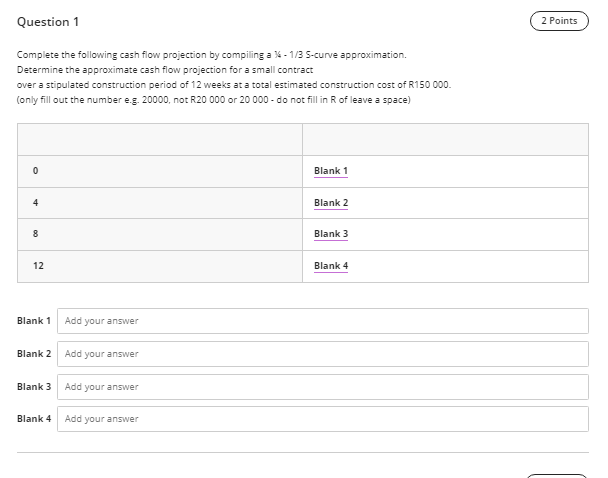Select the table cell showing week 8
The image size is (608, 478).
[x=160, y=234]
